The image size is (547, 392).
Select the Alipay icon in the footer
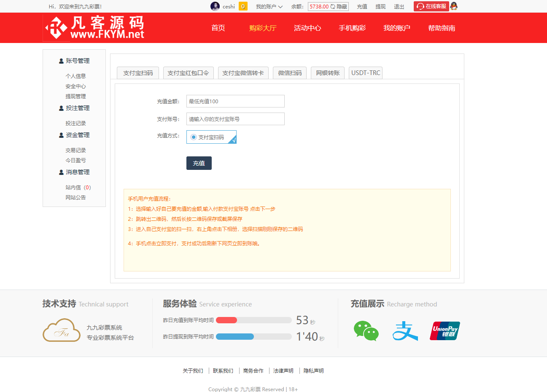tap(405, 331)
